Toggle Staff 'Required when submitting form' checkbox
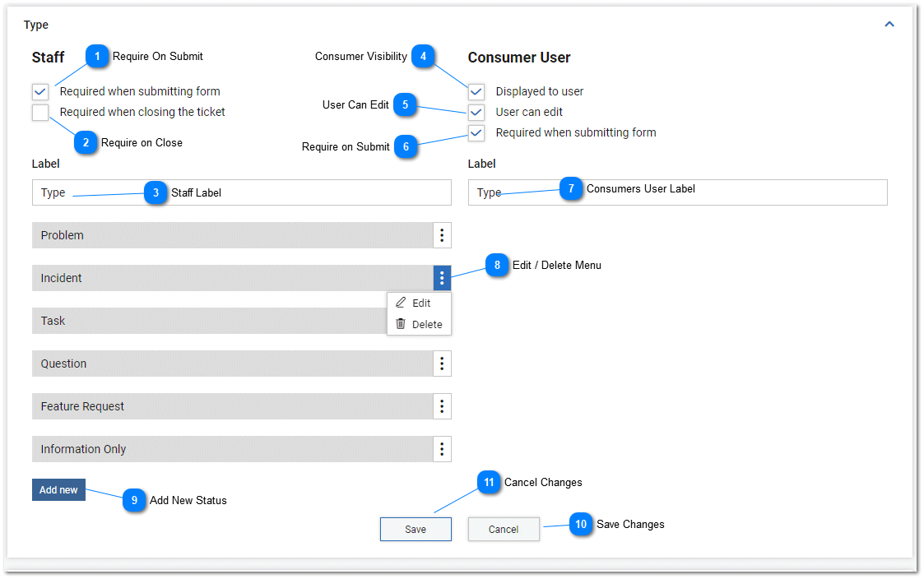Image resolution: width=924 pixels, height=579 pixels. pos(40,91)
